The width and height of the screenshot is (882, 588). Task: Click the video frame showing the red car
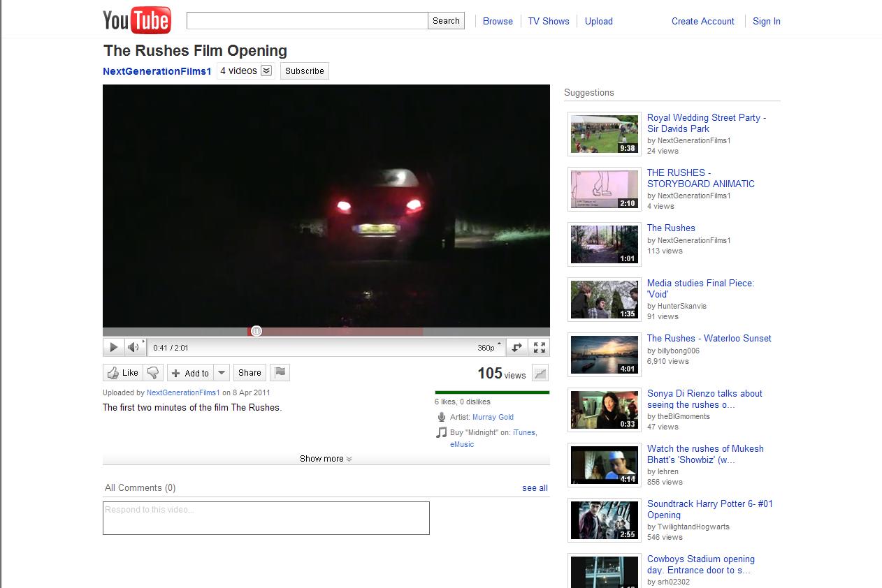[326, 206]
